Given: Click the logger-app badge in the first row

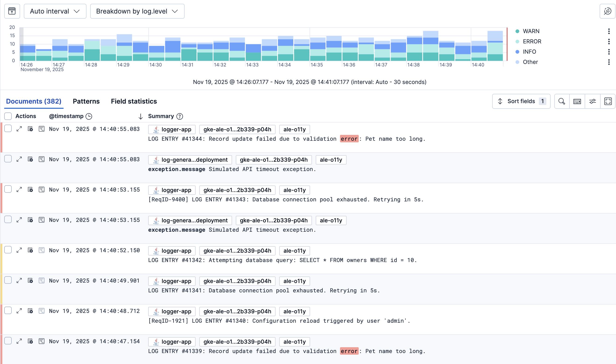Looking at the screenshot, I should point(172,129).
